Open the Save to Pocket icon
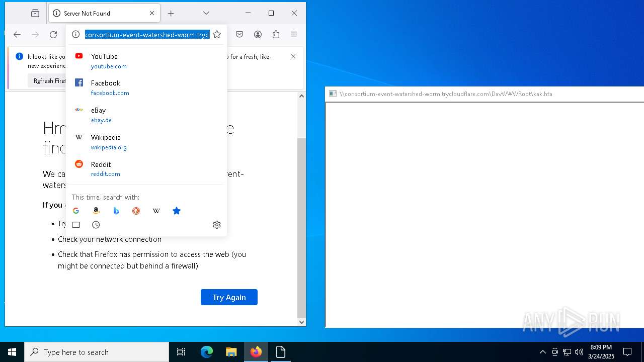Viewport: 644px width, 362px height. point(239,34)
